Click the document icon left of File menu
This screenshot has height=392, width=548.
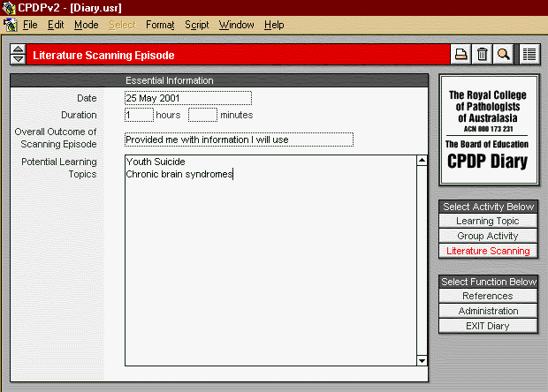pyautogui.click(x=11, y=25)
